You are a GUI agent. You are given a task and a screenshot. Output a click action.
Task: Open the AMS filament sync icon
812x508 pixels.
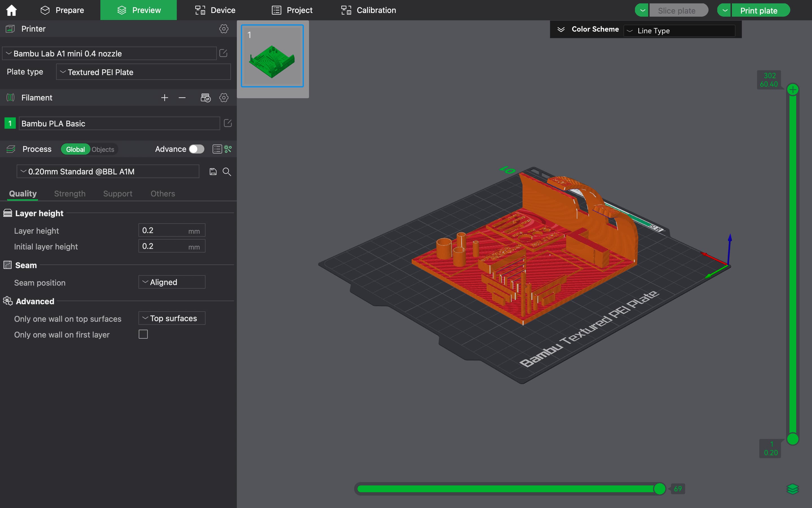206,98
